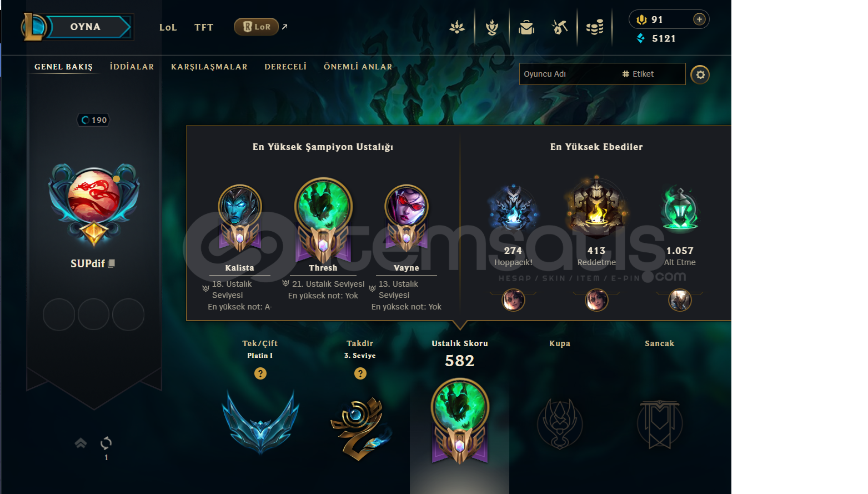This screenshot has width=868, height=494.
Task: Click the OYNA play button
Action: (86, 27)
